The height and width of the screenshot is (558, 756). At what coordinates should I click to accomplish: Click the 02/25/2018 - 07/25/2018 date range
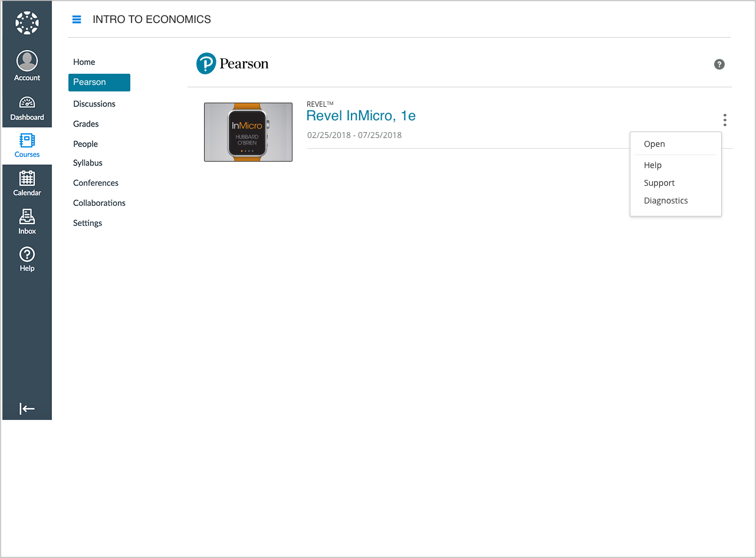pos(354,135)
